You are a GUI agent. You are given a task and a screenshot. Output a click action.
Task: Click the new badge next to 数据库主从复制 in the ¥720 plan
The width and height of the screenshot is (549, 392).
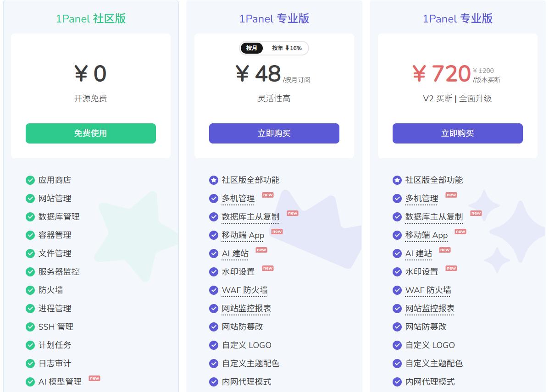point(476,213)
